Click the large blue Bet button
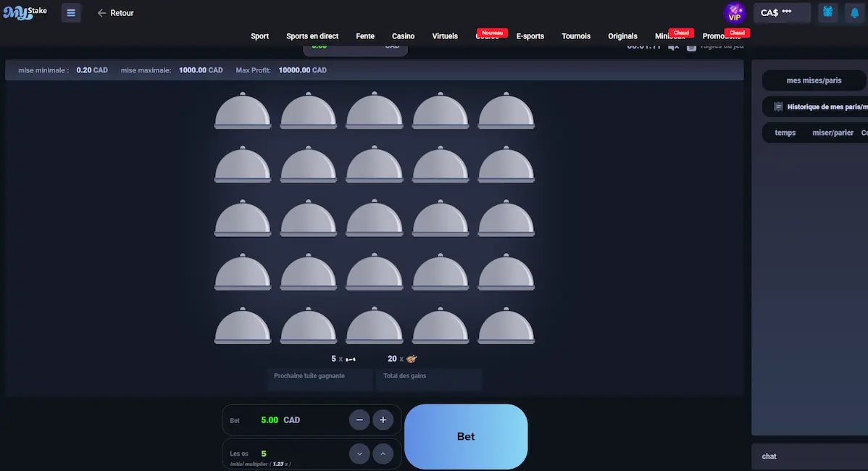 pyautogui.click(x=466, y=436)
